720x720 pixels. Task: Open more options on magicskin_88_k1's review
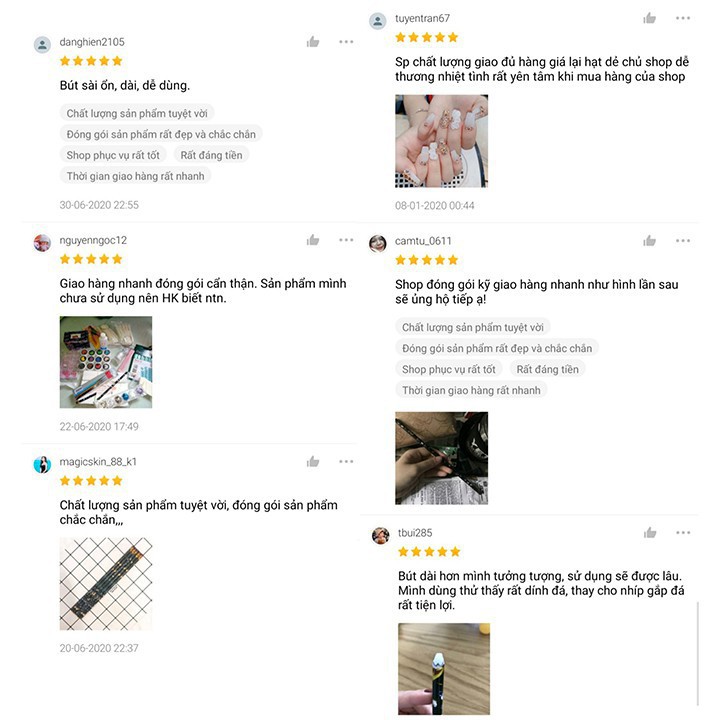pyautogui.click(x=346, y=461)
